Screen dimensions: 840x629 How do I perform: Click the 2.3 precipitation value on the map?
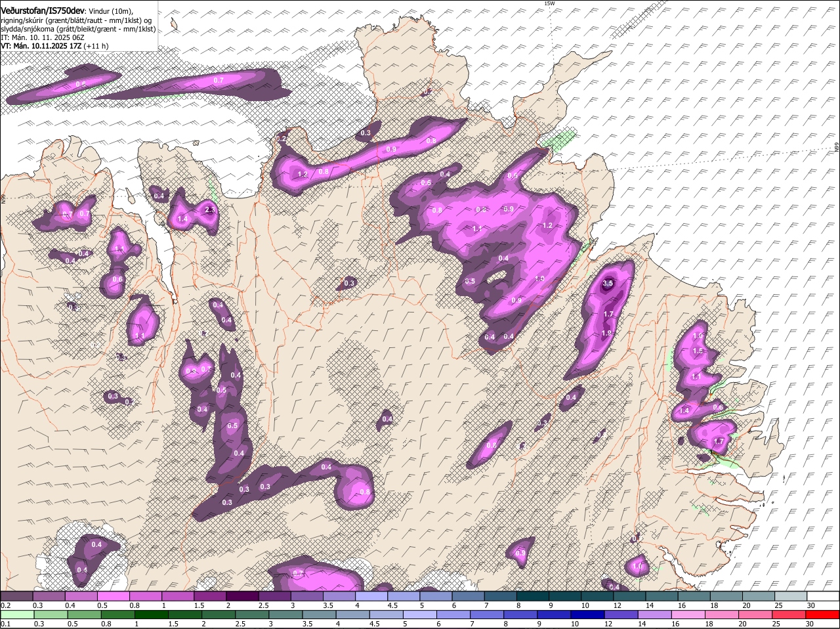[210, 210]
